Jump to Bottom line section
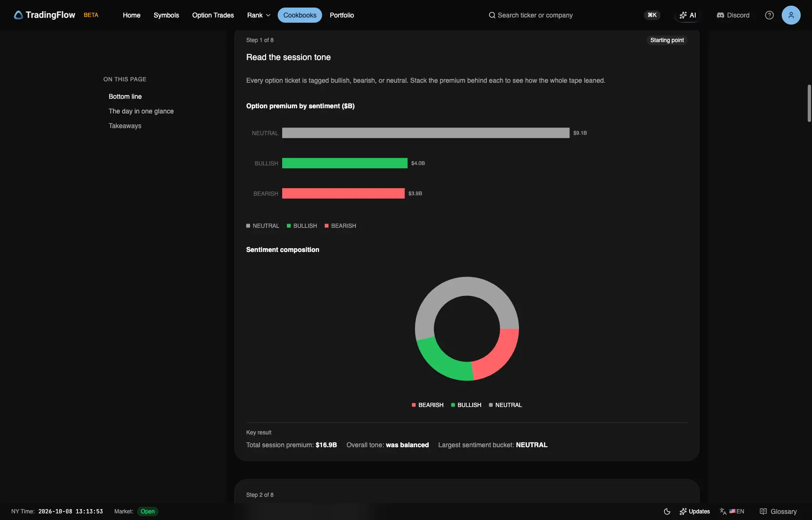Image resolution: width=812 pixels, height=520 pixels. pyautogui.click(x=125, y=96)
